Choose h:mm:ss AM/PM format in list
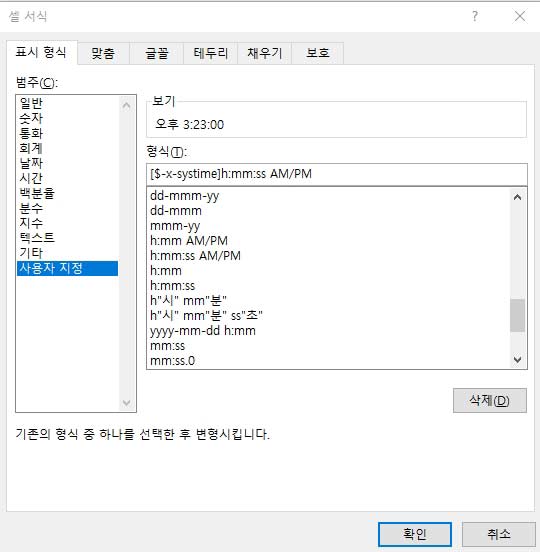540x552 pixels. [328, 256]
